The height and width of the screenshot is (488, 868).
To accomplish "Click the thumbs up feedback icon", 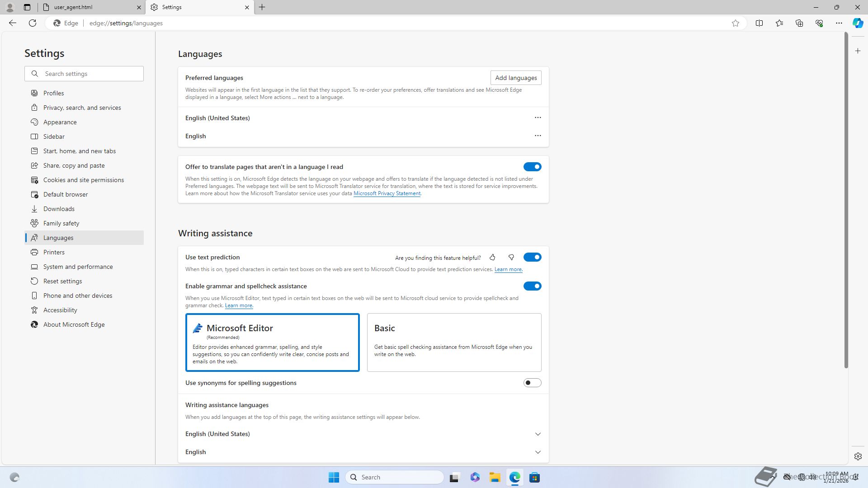I will [x=492, y=257].
